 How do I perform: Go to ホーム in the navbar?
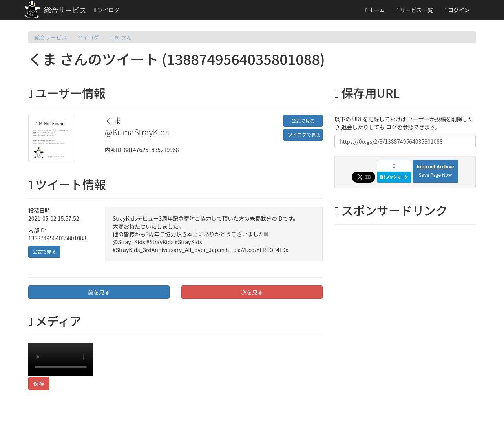tap(375, 10)
